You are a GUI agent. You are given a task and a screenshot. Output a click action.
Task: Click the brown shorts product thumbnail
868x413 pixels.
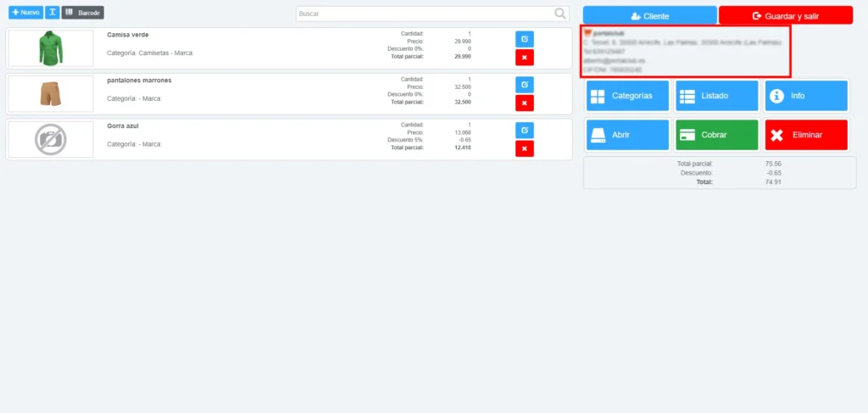[x=51, y=94]
